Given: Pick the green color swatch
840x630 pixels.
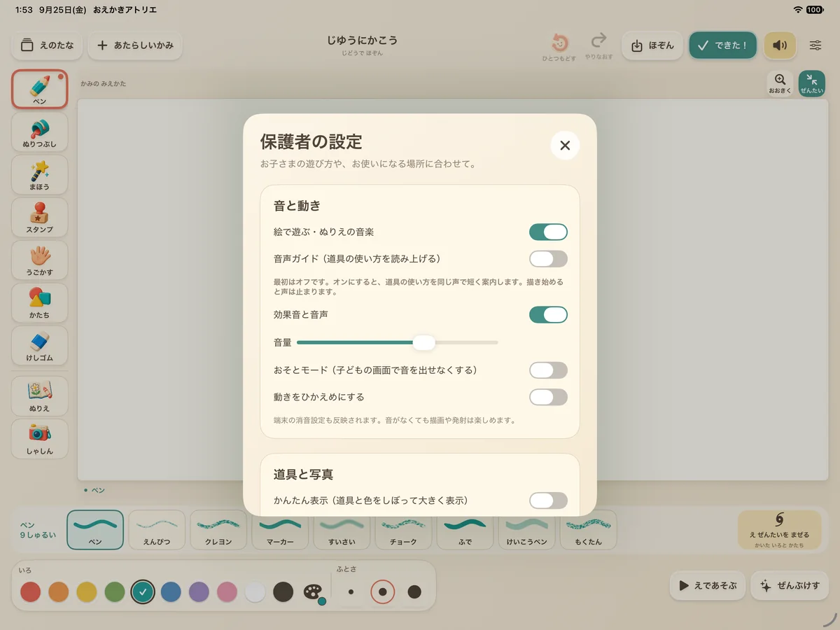Looking at the screenshot, I should click(115, 592).
